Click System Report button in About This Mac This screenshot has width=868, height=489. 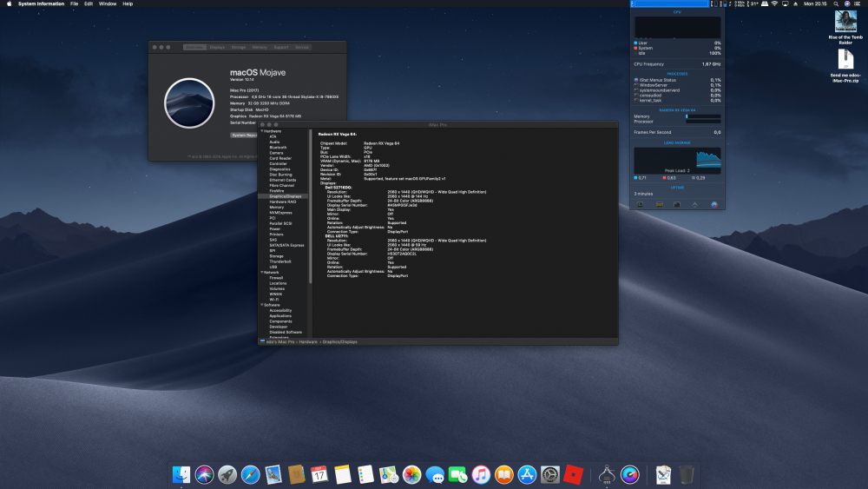244,135
